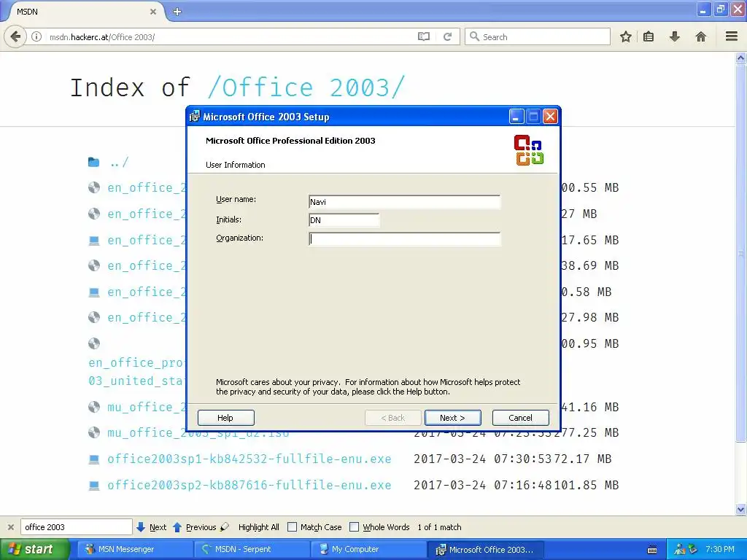Open parent directory ../ link
This screenshot has width=747, height=560.
point(119,163)
